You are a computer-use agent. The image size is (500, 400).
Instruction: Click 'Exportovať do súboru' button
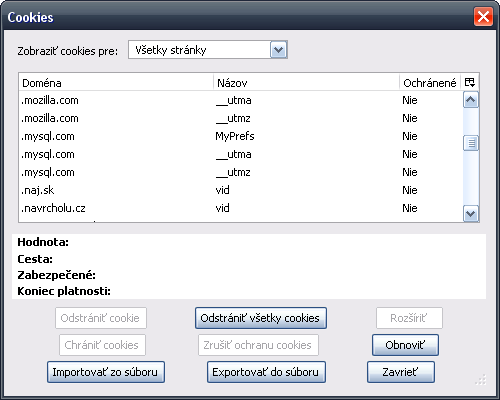(266, 372)
